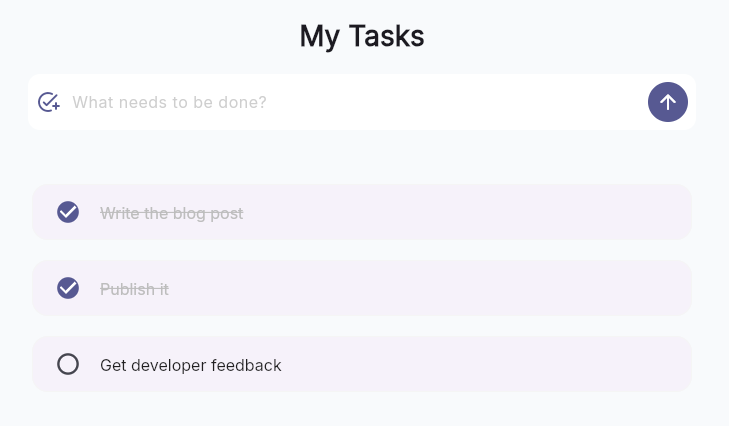Click the filled circle beside 'Write the blog post'
The image size is (729, 426).
[x=68, y=212]
